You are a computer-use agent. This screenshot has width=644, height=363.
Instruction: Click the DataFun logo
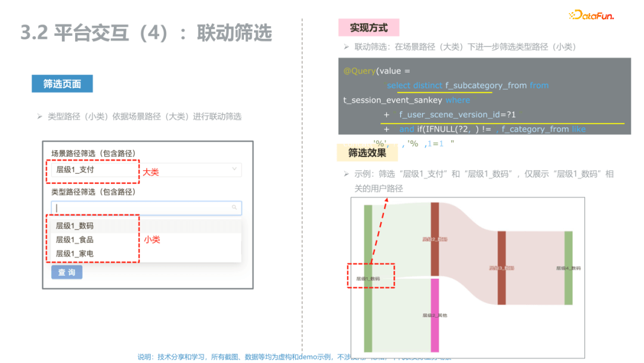click(x=592, y=15)
